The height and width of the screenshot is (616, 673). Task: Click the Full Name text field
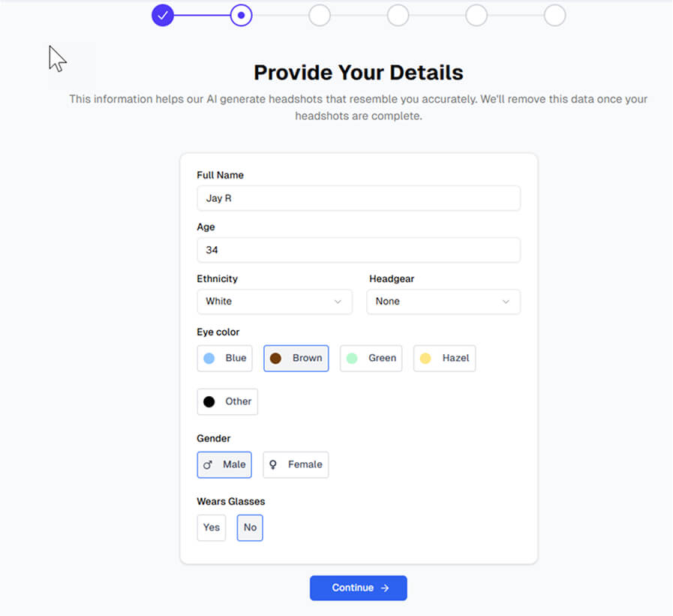[358, 198]
